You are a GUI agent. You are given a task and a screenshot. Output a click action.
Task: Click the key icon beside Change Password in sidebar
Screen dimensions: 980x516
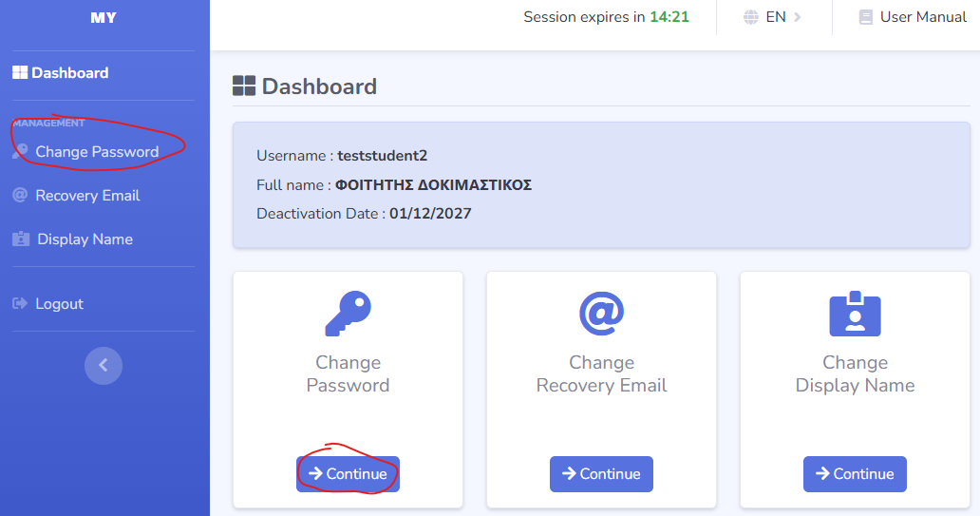(20, 152)
